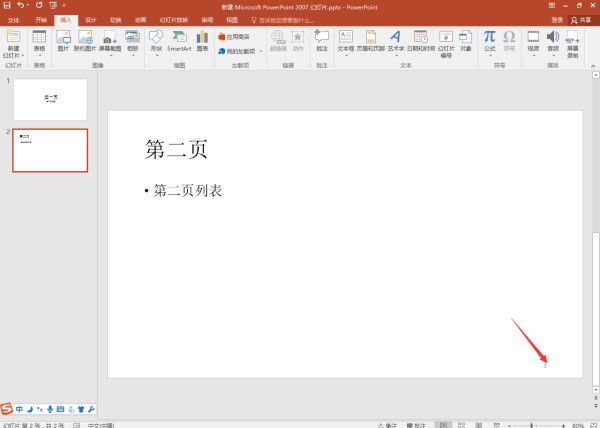The width and height of the screenshot is (600, 428).
Task: Click the 登录 sign-in link
Action: coord(557,19)
